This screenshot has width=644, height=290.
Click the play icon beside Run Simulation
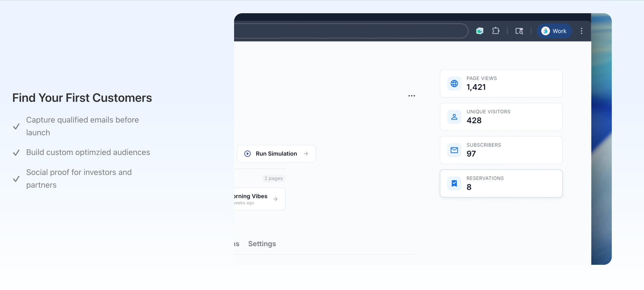click(x=247, y=154)
